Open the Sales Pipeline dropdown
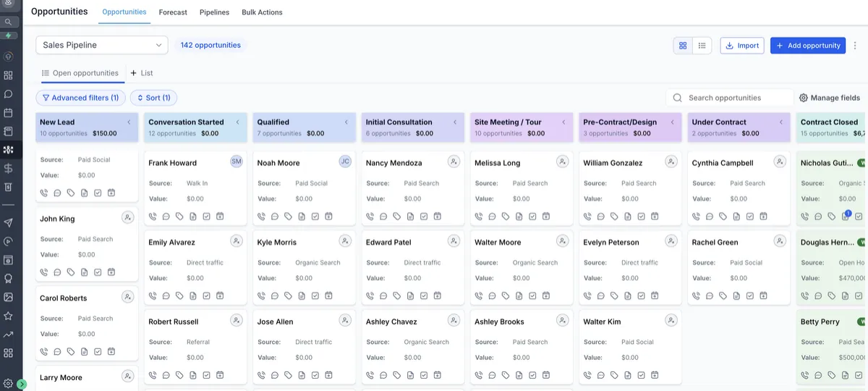Image resolution: width=868 pixels, height=391 pixels. [x=102, y=45]
